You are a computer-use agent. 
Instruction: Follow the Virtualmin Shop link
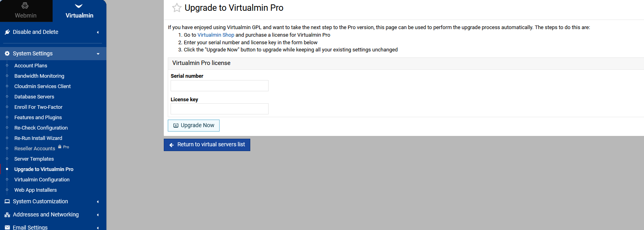[216, 35]
